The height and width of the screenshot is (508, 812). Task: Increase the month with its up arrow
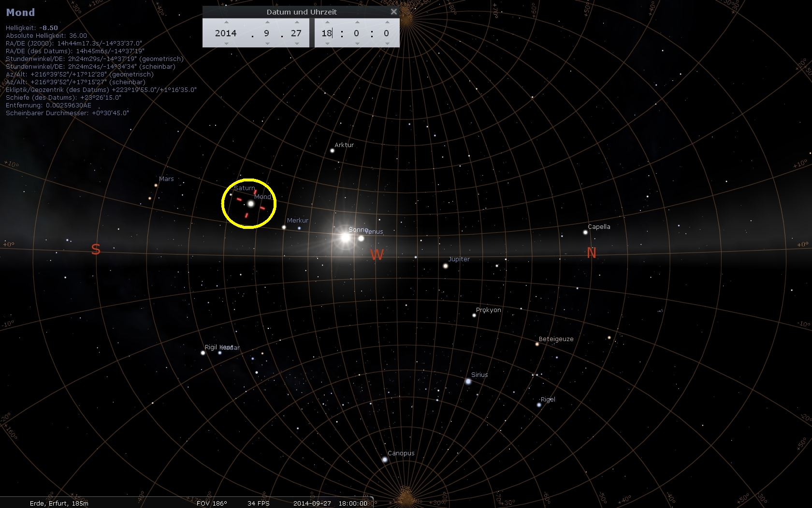coord(267,22)
